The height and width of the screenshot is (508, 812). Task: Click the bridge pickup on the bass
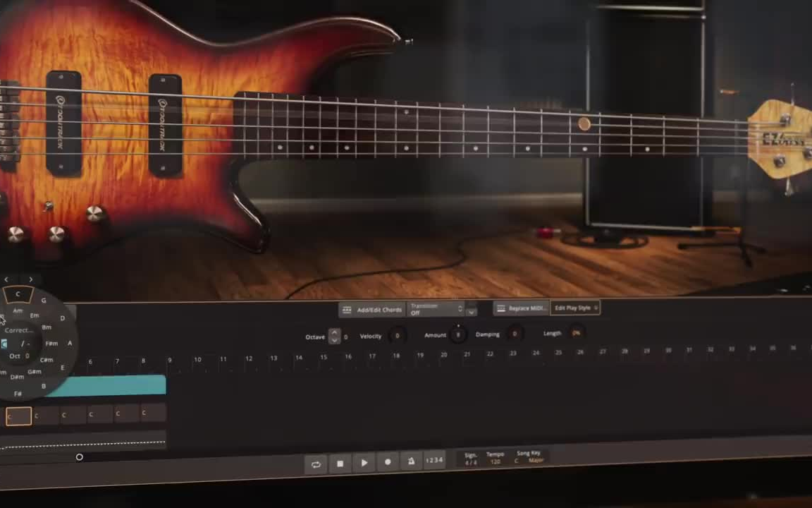[63, 123]
